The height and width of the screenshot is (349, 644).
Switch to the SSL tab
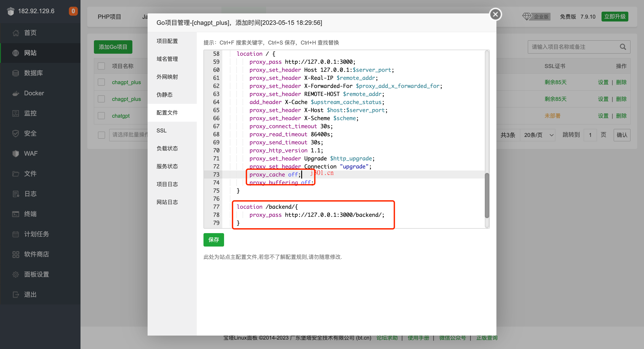click(x=161, y=130)
